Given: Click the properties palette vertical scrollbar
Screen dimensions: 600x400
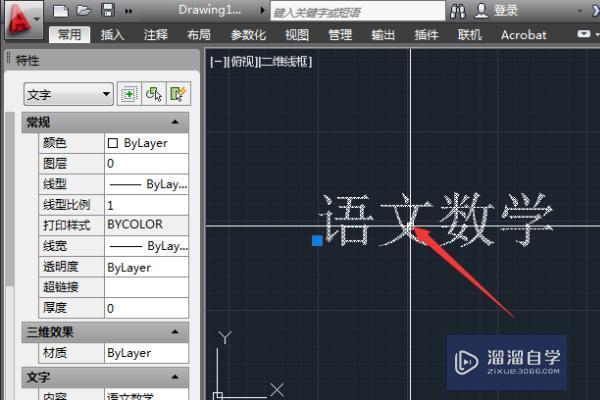Looking at the screenshot, I should [10, 199].
